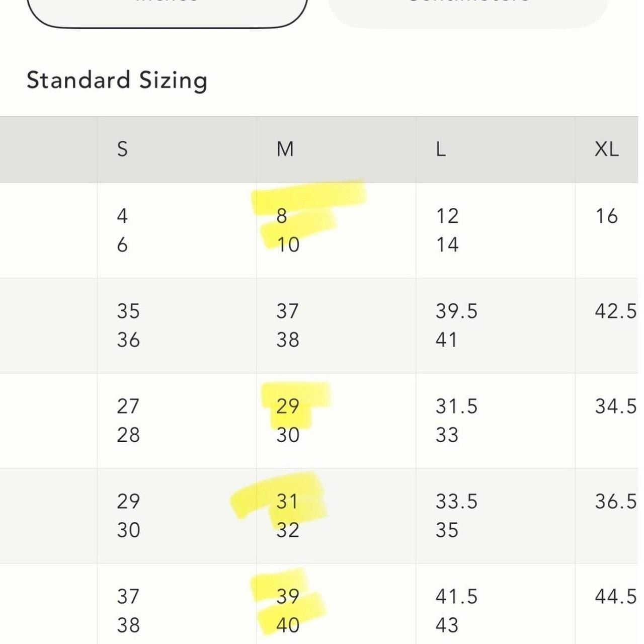Select the L size column header
Screen dimensions: 644x644
coord(441,149)
